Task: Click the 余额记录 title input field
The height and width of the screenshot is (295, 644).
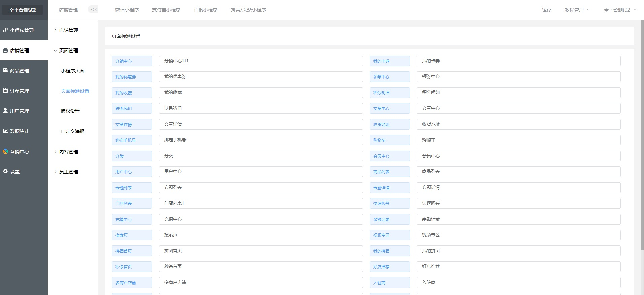Action: pyautogui.click(x=519, y=219)
